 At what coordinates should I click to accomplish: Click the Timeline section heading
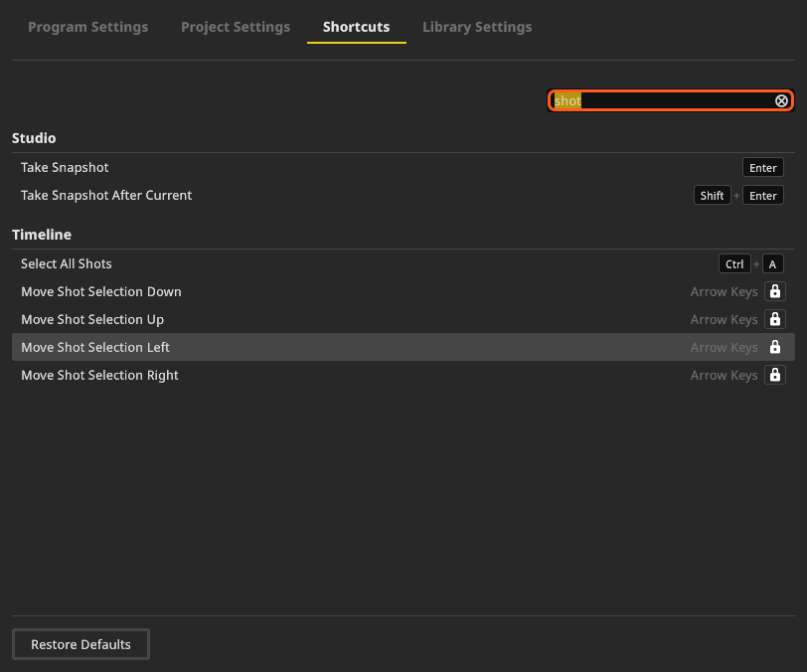[x=42, y=235]
